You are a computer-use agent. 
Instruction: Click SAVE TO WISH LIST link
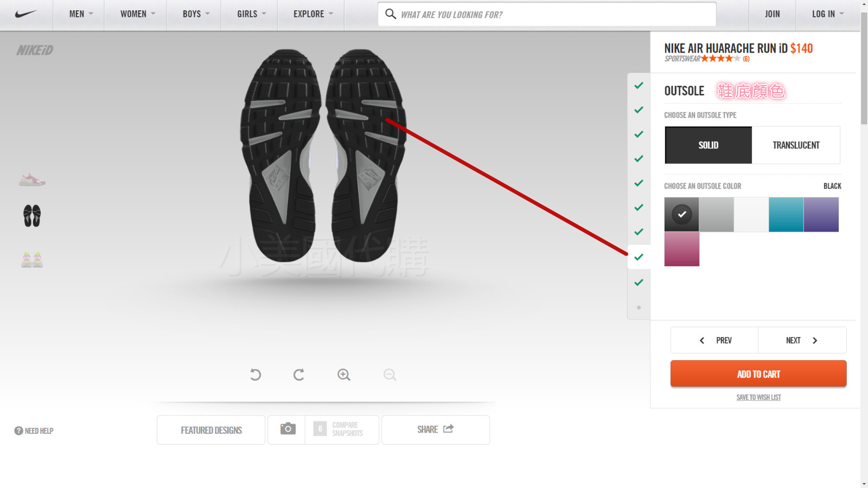pos(758,397)
